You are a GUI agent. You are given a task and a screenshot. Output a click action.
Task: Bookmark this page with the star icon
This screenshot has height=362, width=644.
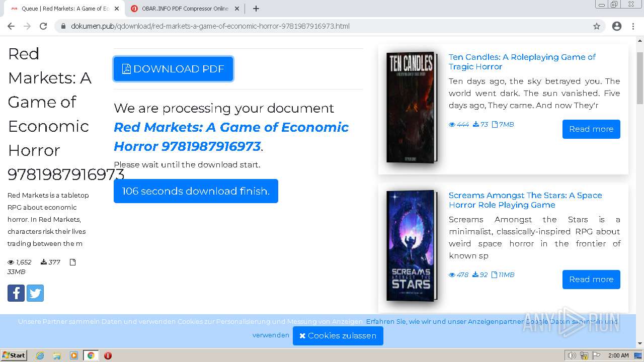pyautogui.click(x=597, y=26)
